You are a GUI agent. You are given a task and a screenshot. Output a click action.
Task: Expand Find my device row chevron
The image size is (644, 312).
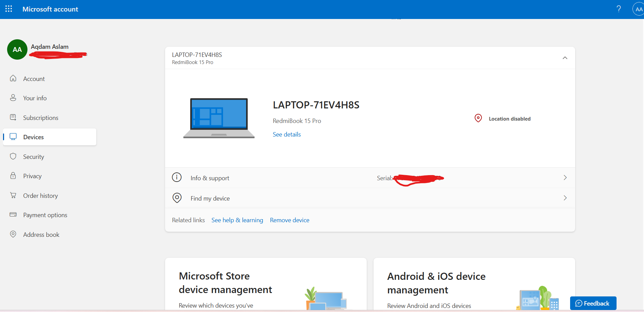point(565,198)
